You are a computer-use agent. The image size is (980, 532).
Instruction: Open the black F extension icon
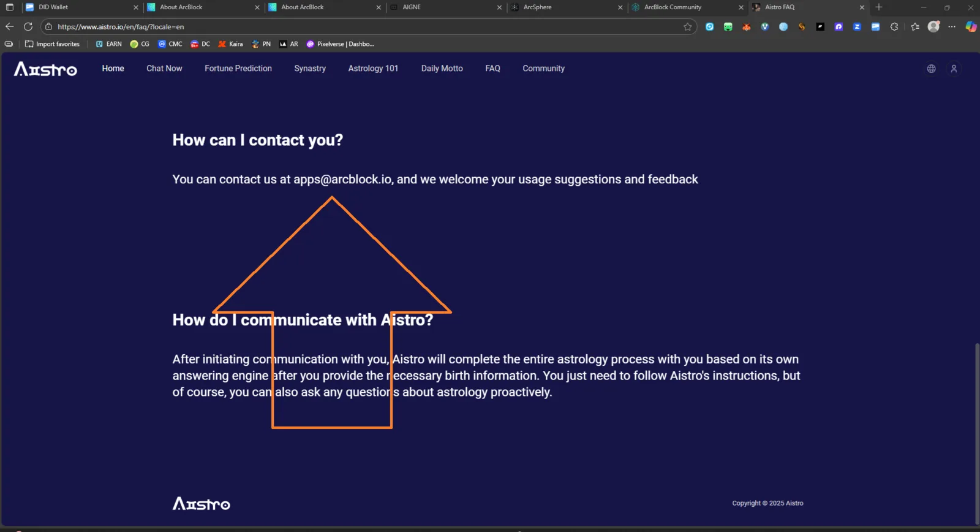[x=820, y=26]
